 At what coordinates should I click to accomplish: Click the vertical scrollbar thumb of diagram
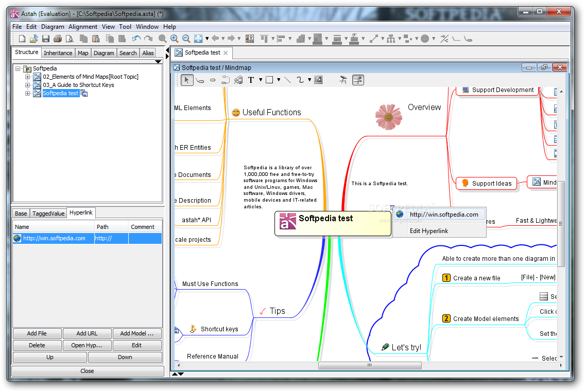tap(561, 224)
